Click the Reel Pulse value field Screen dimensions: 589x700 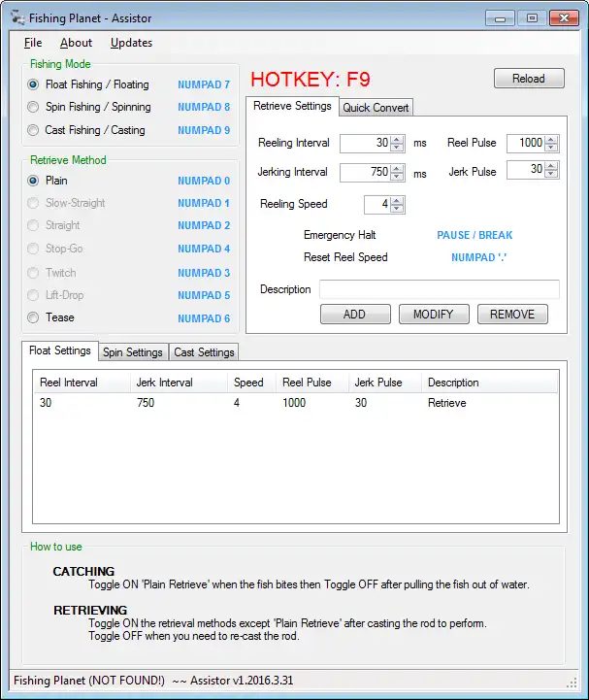(526, 144)
